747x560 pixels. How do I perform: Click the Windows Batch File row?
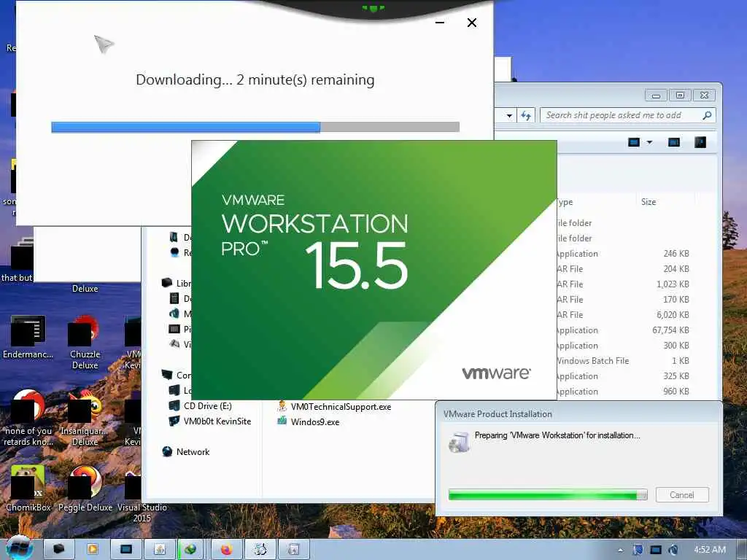tap(623, 360)
